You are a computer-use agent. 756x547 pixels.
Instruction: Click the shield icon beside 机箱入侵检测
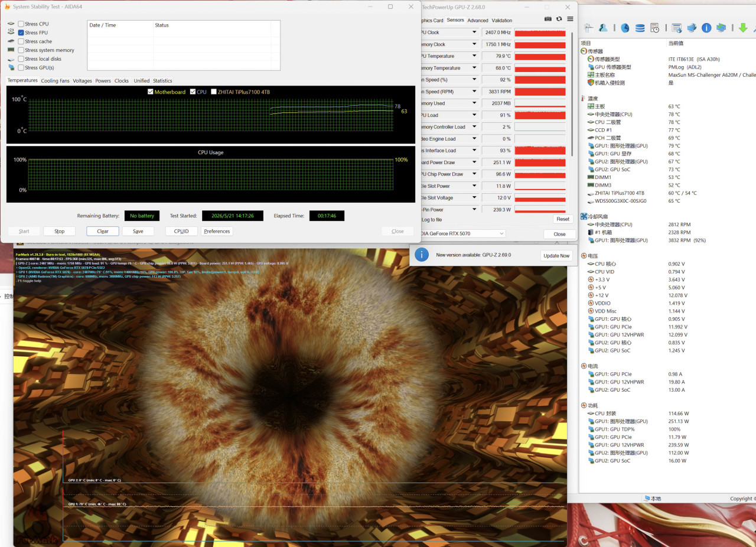click(x=591, y=83)
